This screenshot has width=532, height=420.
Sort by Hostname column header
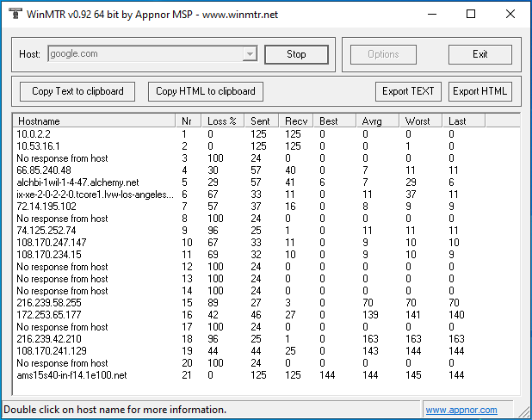pos(94,121)
